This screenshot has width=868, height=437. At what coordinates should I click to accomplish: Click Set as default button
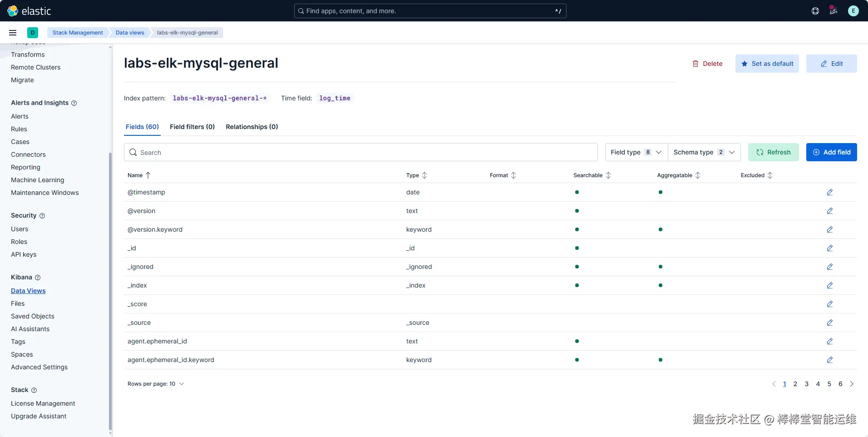click(x=767, y=64)
